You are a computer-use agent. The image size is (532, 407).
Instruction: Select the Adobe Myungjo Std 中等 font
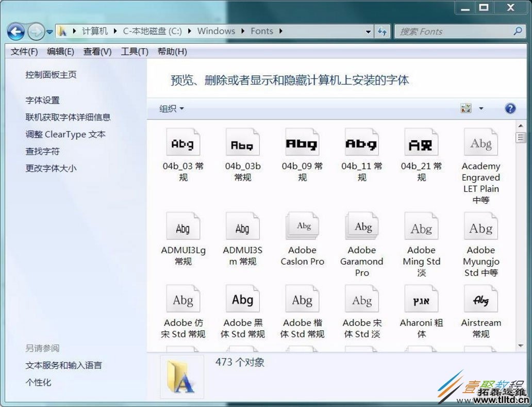481,225
